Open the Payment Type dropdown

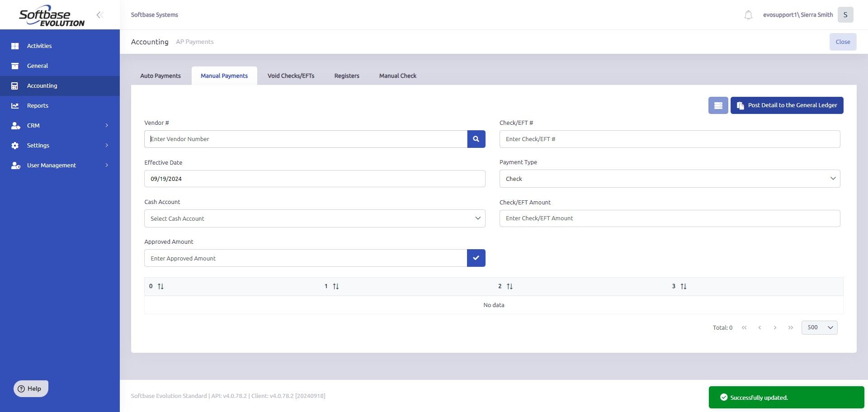[x=670, y=179]
